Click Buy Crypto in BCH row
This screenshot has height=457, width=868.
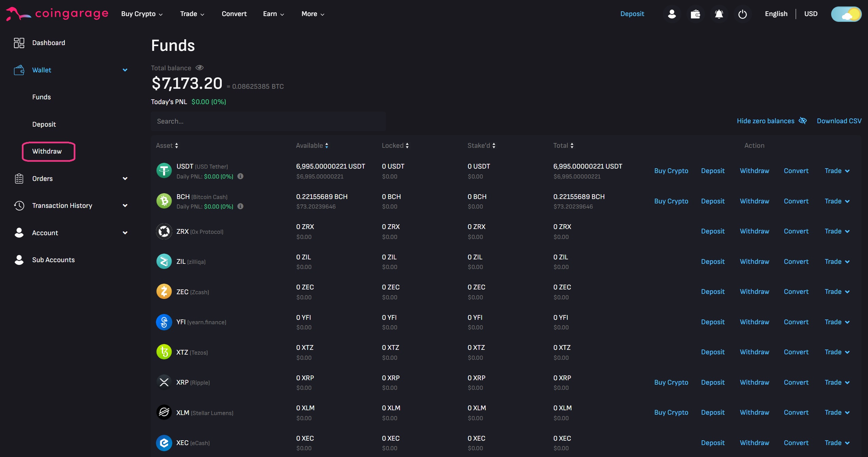(x=671, y=201)
